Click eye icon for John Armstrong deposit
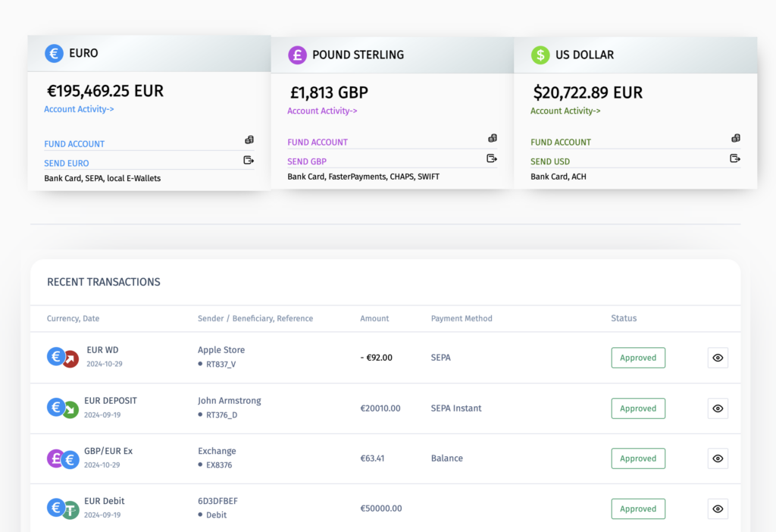 click(x=718, y=408)
